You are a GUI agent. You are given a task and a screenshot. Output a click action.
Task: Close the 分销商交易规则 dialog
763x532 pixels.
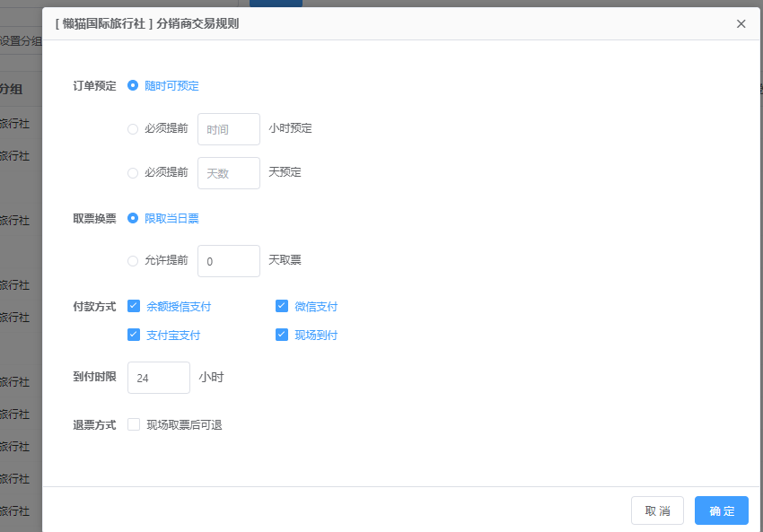[741, 24]
